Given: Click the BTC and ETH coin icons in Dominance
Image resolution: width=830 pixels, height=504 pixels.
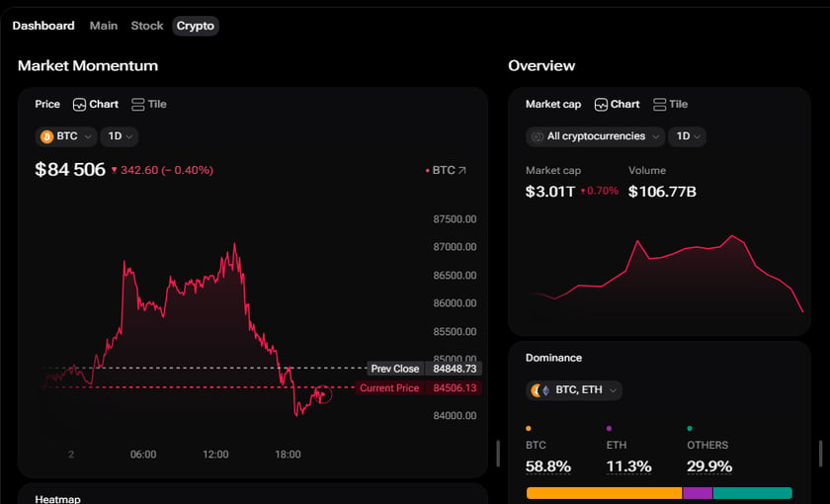Looking at the screenshot, I should click(x=540, y=390).
